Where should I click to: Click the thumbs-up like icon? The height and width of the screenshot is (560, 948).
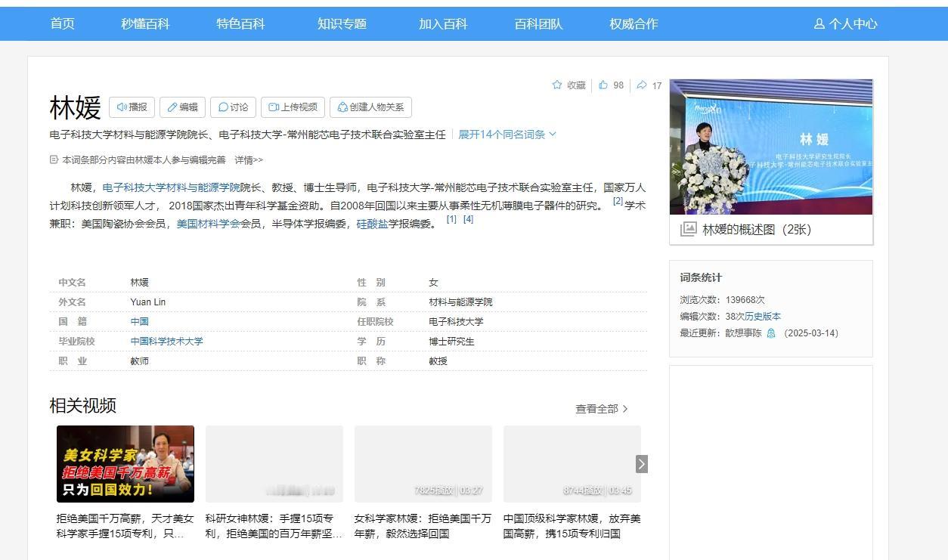[x=603, y=85]
